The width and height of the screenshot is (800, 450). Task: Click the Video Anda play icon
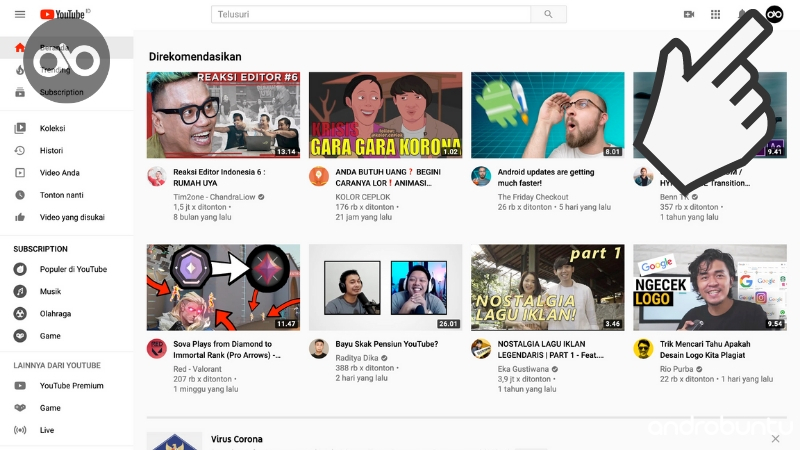coord(20,172)
